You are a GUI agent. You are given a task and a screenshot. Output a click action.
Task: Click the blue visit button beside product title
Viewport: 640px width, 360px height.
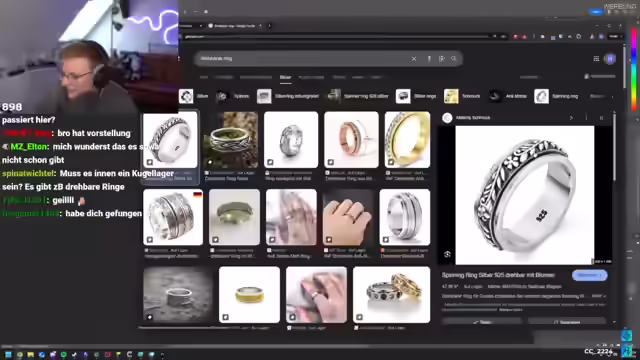589,276
